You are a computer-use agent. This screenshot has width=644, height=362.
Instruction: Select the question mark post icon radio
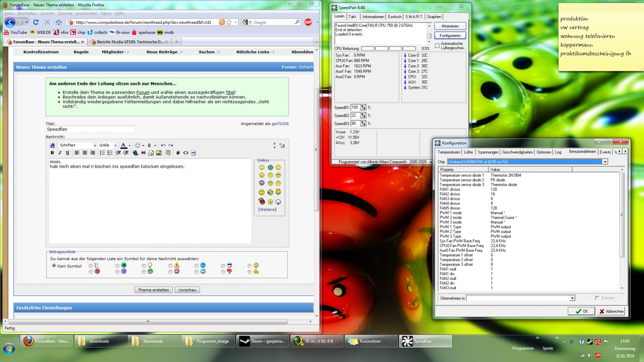pyautogui.click(x=197, y=266)
